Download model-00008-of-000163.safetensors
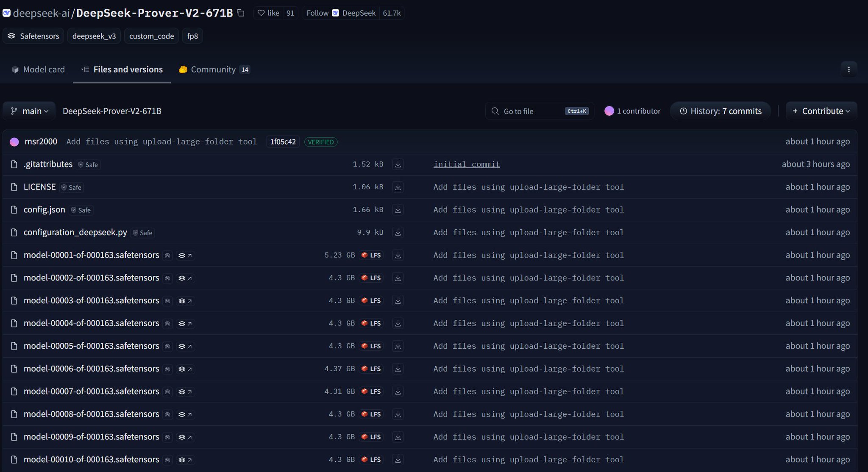The height and width of the screenshot is (472, 868). (398, 414)
